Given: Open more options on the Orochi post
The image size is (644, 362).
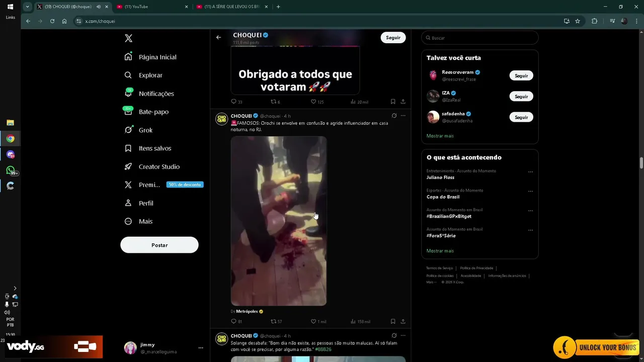Looking at the screenshot, I should [x=403, y=116].
